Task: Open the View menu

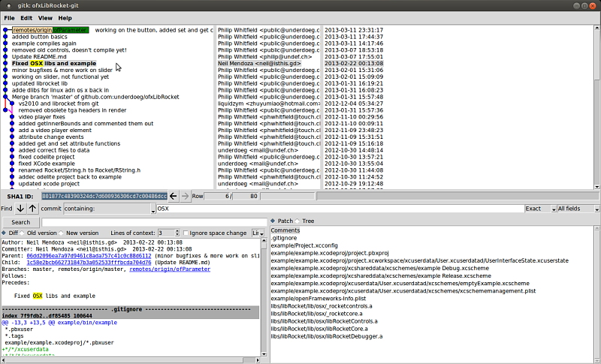Action: pyautogui.click(x=45, y=17)
